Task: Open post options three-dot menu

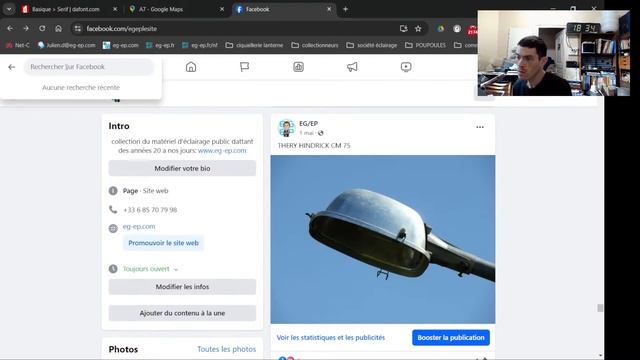Action: [x=480, y=127]
